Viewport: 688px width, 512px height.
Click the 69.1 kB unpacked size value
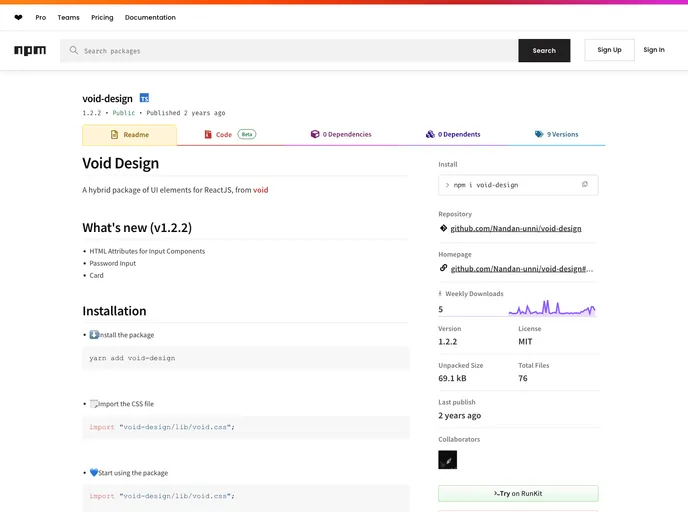click(452, 378)
